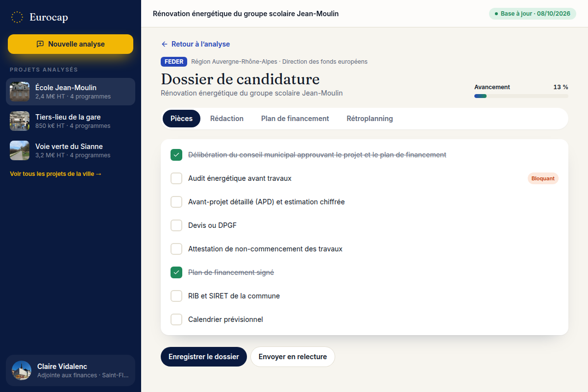Click the back arrow beside Retour à l'analyse
The image size is (588, 392).
point(165,44)
